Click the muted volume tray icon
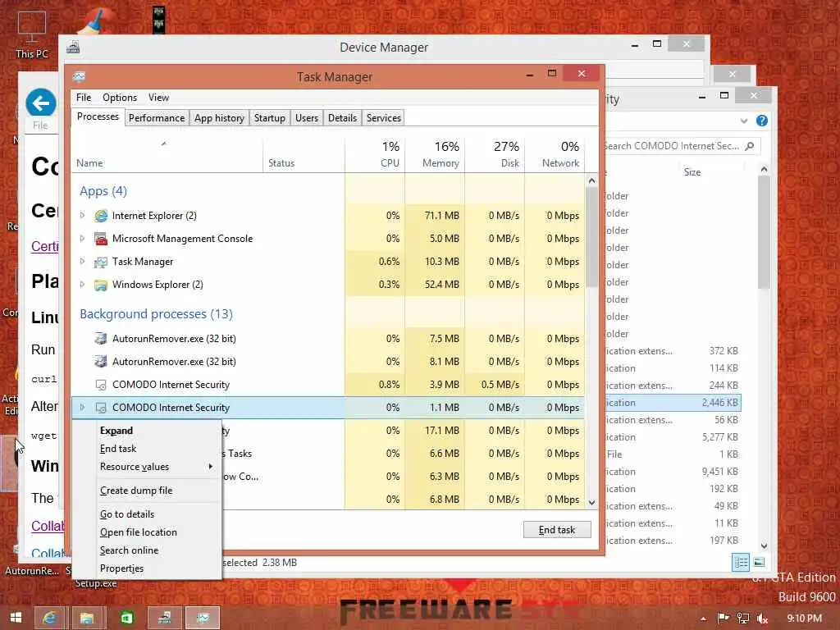The image size is (840, 630). 762,619
